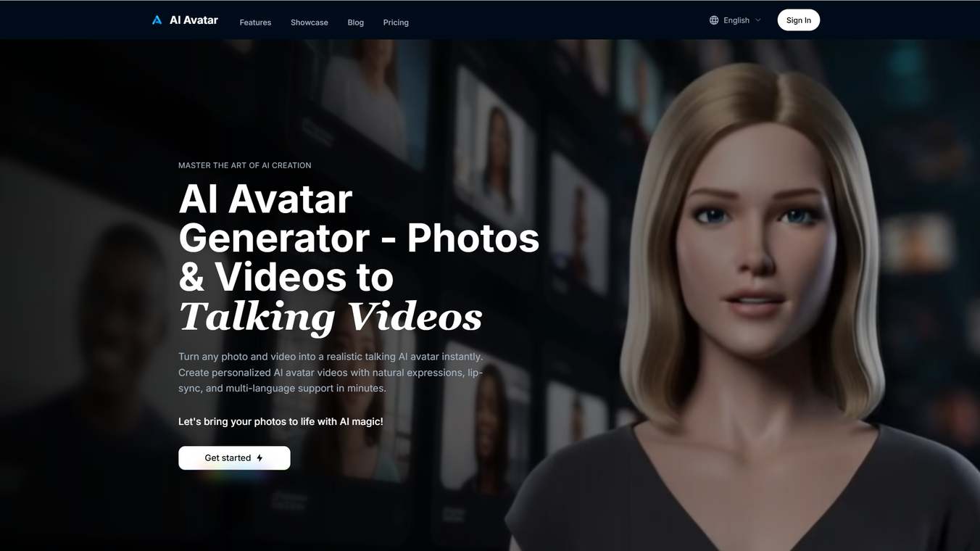Image resolution: width=980 pixels, height=551 pixels.
Task: Click the AI Avatar brand name
Action: pyautogui.click(x=194, y=20)
